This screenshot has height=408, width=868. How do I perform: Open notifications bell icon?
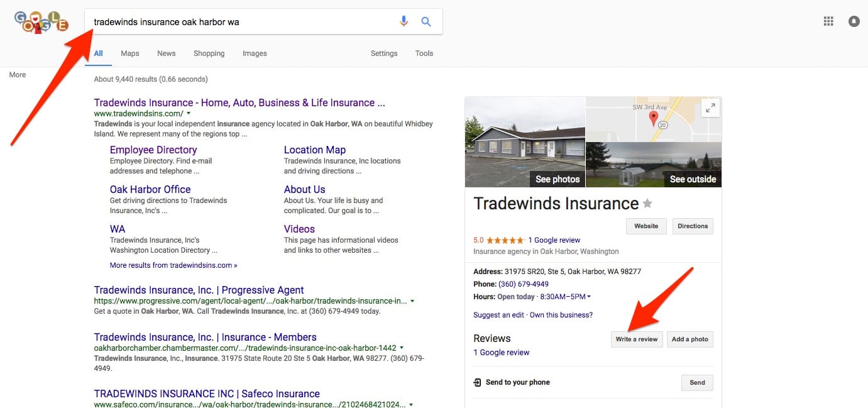pos(854,21)
